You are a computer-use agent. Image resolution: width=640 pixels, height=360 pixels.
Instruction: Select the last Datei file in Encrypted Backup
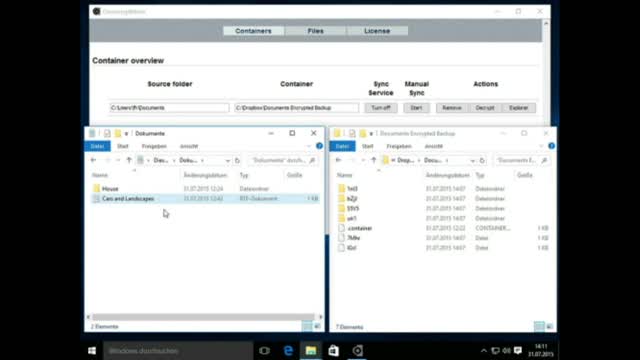click(352, 248)
